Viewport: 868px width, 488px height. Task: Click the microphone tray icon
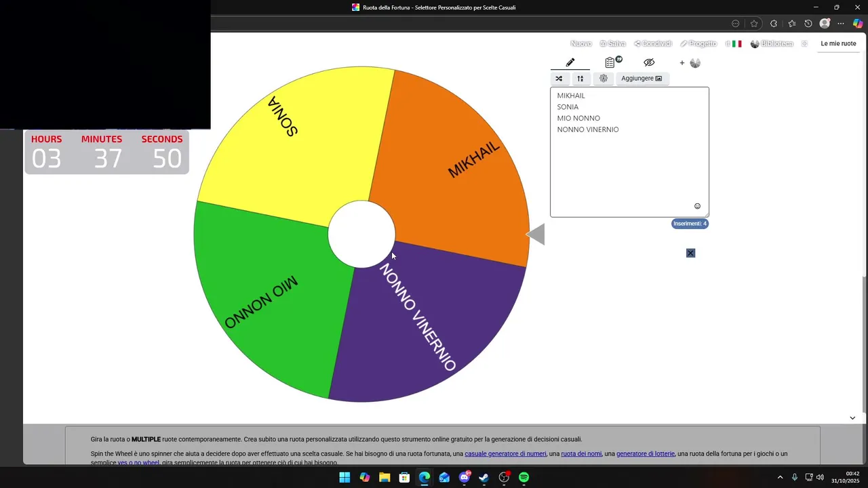(x=795, y=477)
